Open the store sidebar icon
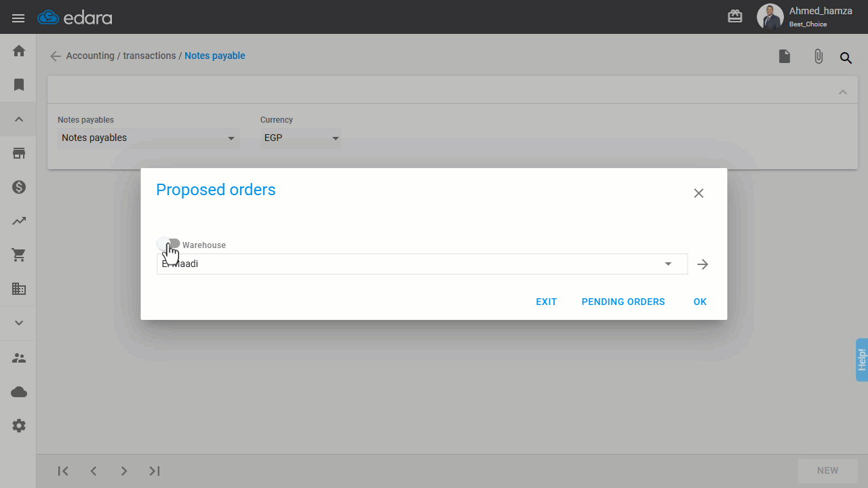Image resolution: width=868 pixels, height=488 pixels. click(x=19, y=153)
